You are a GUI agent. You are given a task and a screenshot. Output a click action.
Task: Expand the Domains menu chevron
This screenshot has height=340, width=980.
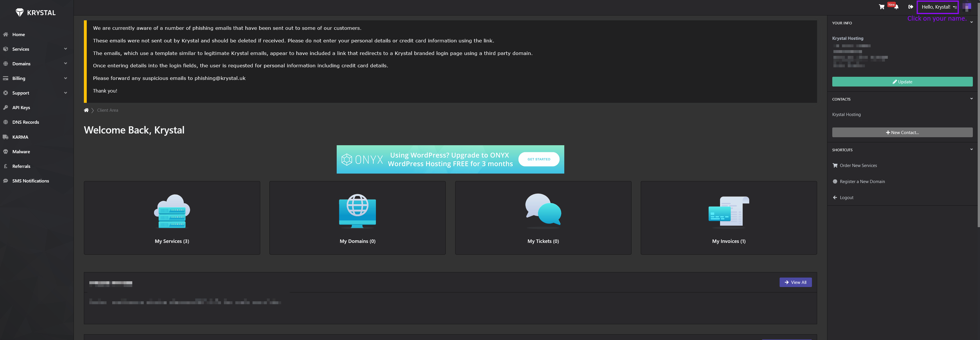(66, 63)
